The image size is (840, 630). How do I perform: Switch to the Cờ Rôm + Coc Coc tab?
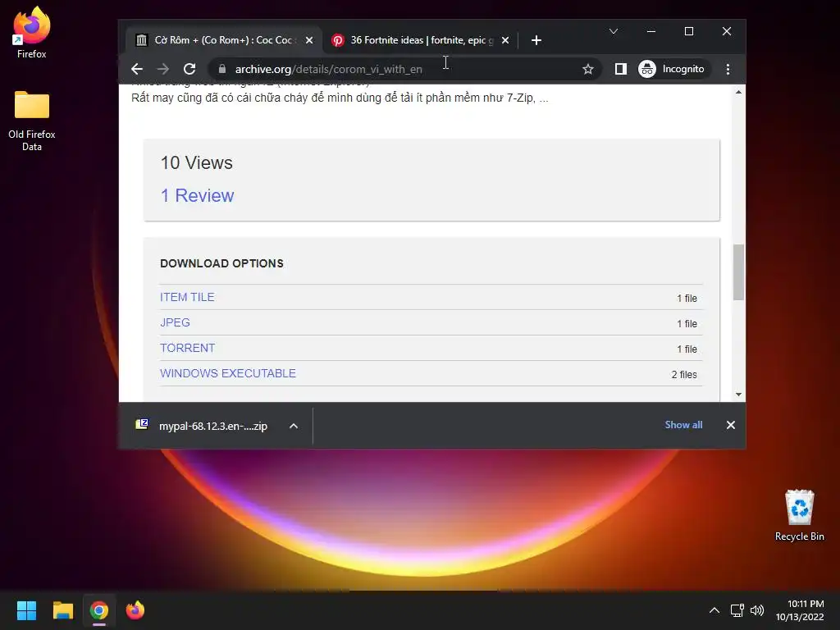tap(224, 40)
